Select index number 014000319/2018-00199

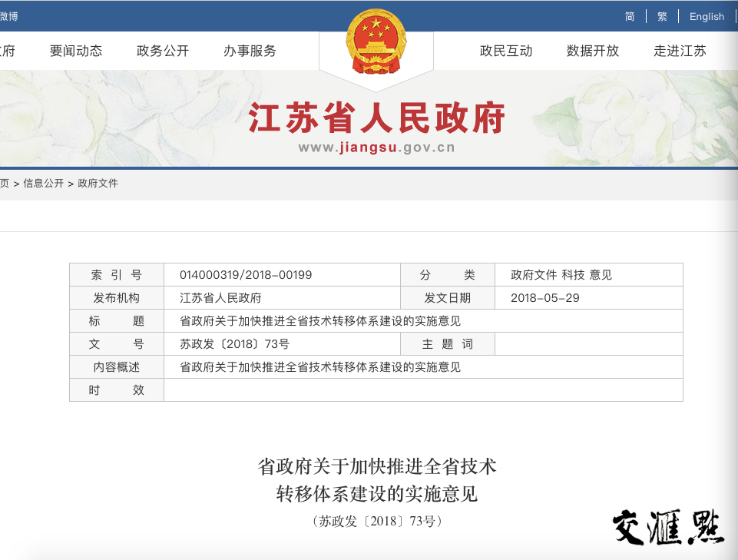click(x=246, y=275)
